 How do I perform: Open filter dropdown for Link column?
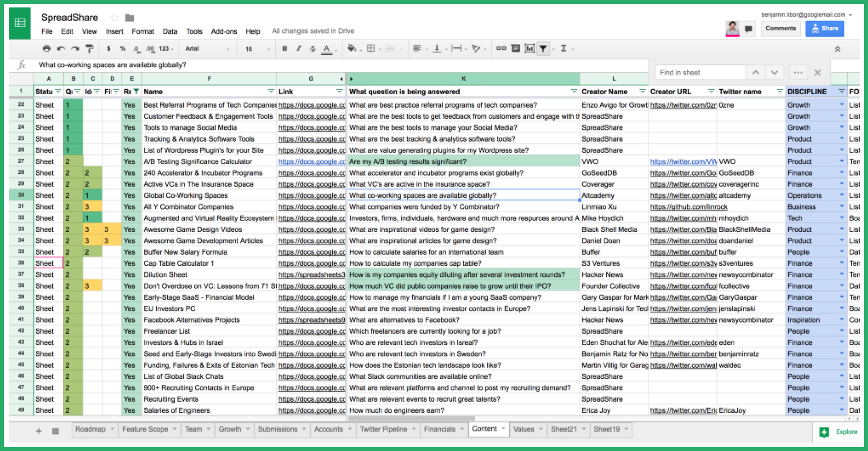click(339, 91)
